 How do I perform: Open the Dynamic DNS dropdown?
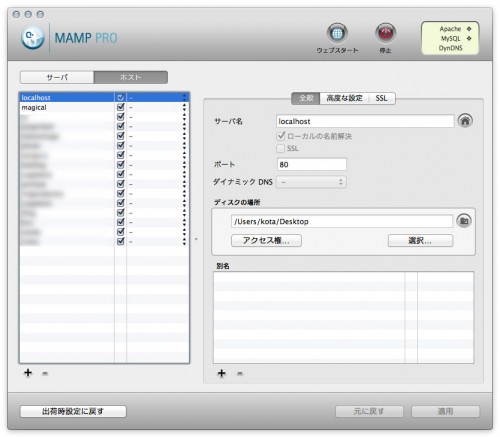311,182
